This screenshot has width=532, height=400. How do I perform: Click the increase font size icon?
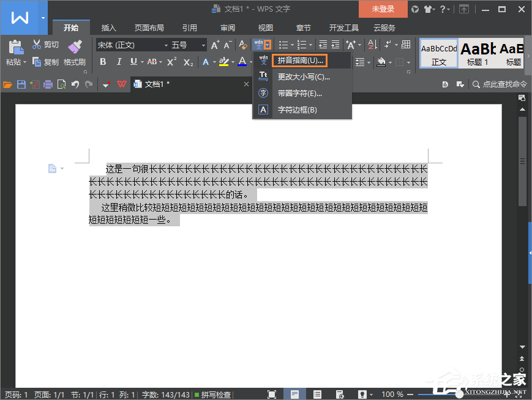click(215, 45)
